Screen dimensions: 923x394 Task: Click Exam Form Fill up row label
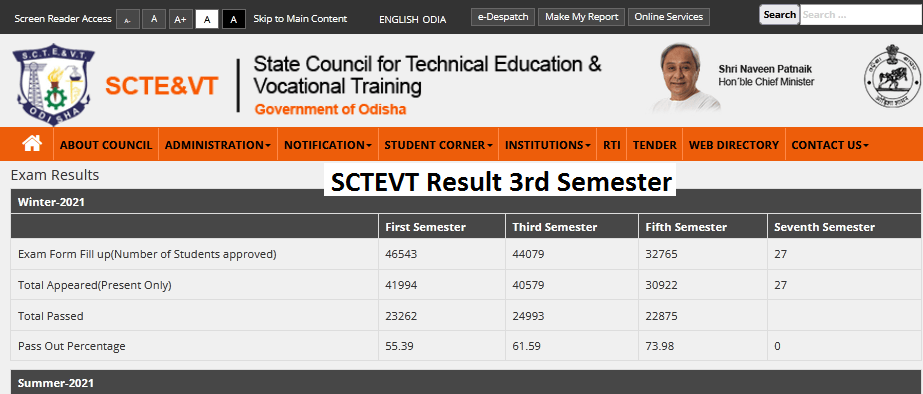coord(147,254)
